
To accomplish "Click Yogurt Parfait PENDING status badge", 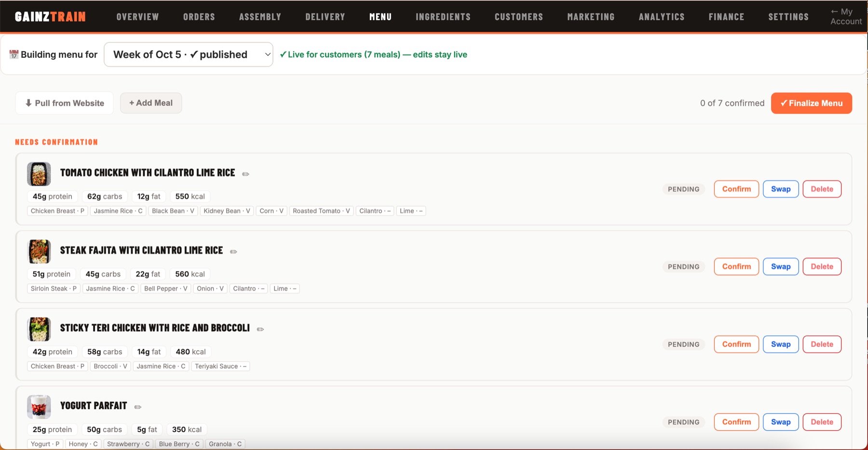I will tap(684, 422).
